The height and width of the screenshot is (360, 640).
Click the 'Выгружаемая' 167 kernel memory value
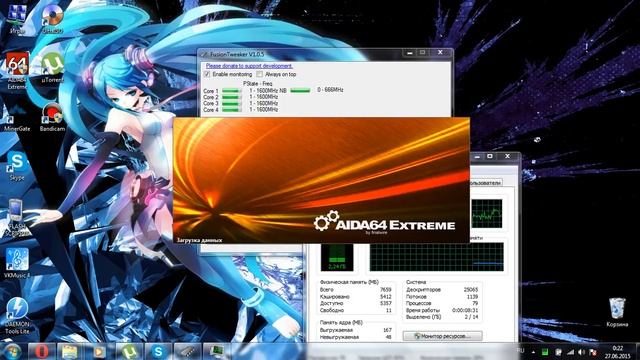point(387,330)
